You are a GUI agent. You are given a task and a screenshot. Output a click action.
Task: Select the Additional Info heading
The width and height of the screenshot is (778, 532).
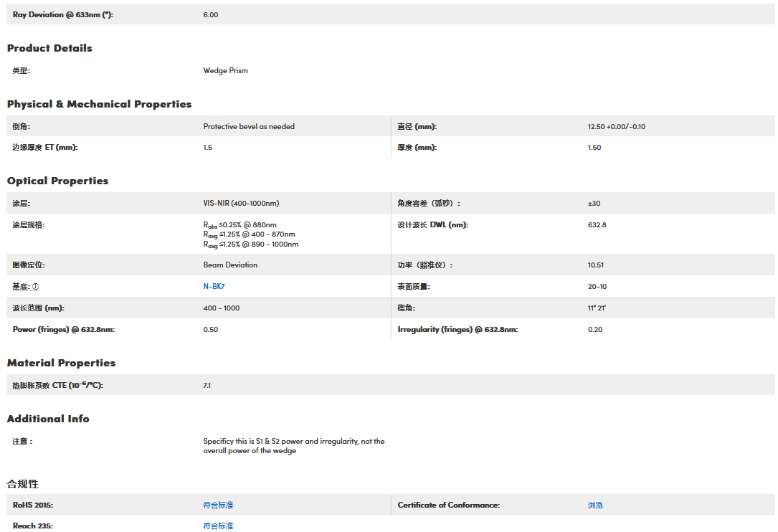coord(48,419)
